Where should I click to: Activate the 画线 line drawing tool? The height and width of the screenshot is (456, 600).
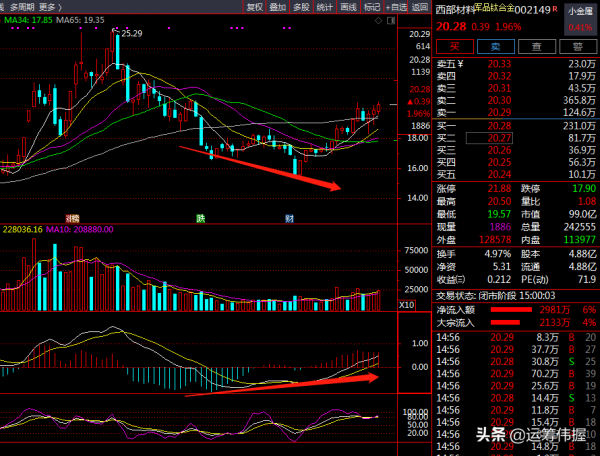coord(348,7)
